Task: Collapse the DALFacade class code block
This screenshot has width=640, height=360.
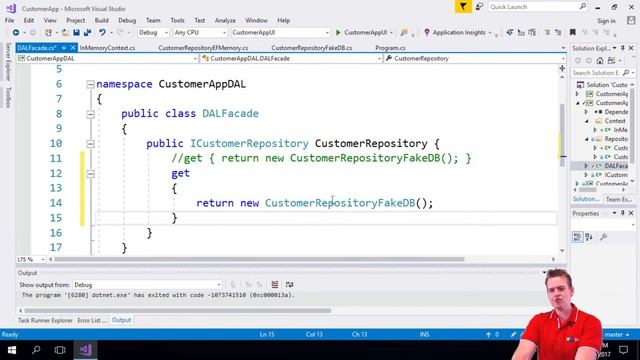Action: pos(91,114)
